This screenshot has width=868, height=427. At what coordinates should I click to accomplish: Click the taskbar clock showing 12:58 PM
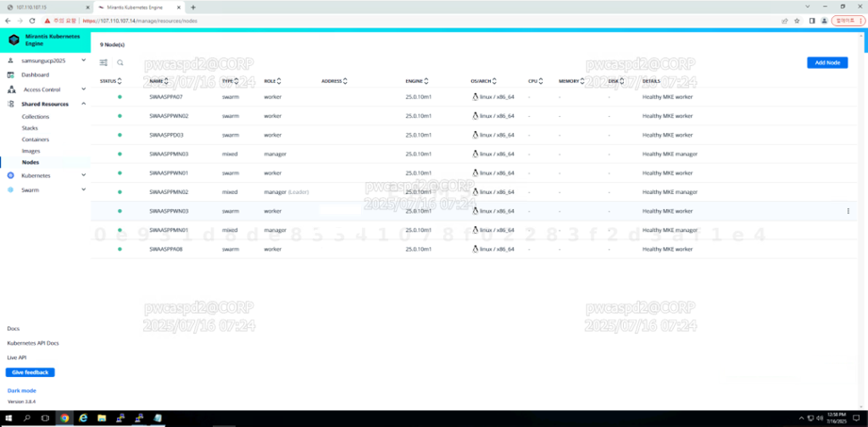point(837,419)
